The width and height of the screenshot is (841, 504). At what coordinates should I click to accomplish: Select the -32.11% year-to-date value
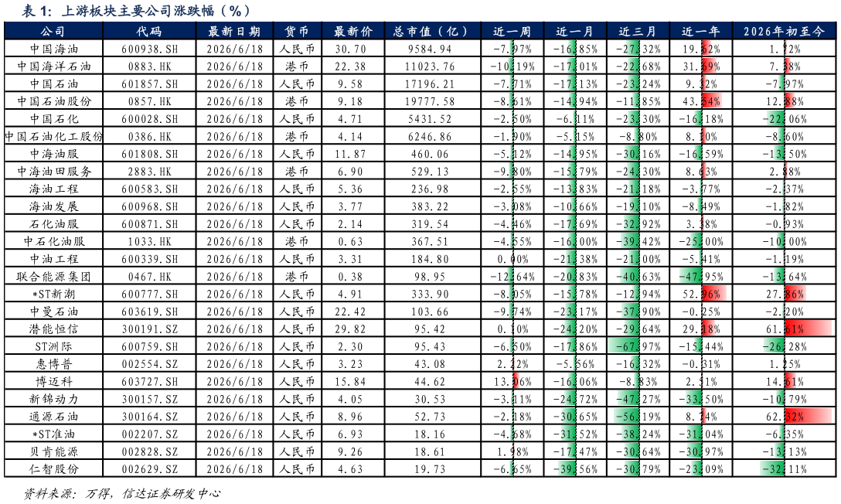pos(784,469)
